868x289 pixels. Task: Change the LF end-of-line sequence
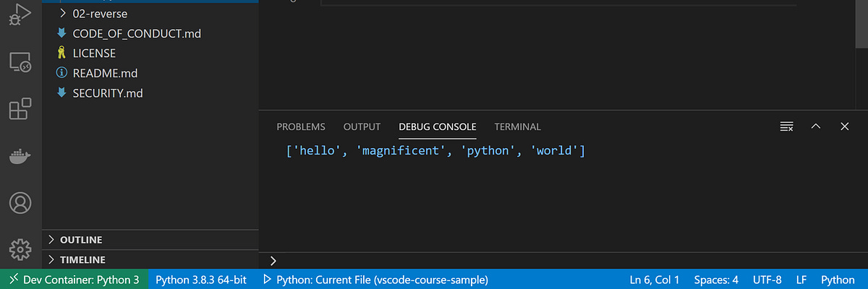801,280
